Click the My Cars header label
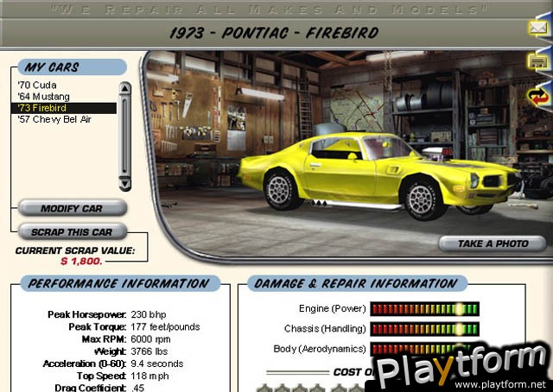553x392 pixels. click(x=72, y=67)
